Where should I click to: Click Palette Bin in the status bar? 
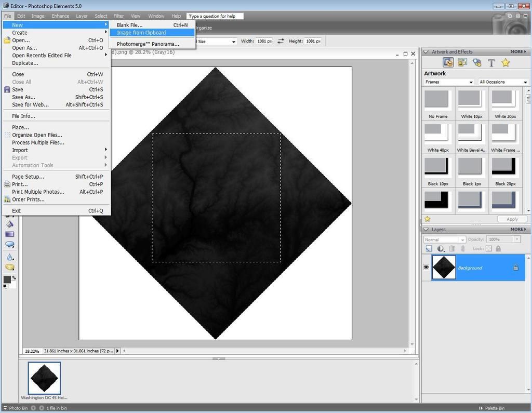tap(494, 408)
